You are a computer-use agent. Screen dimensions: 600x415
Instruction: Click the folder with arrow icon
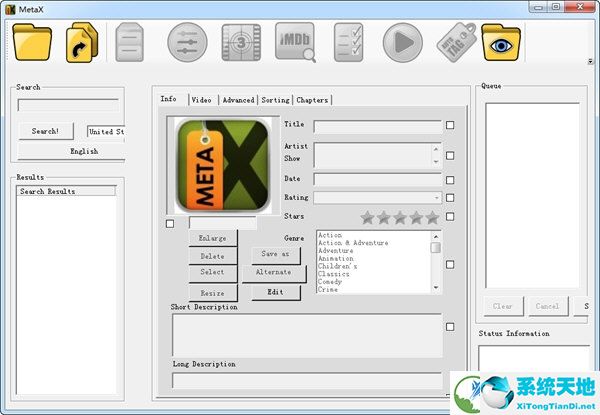point(83,42)
